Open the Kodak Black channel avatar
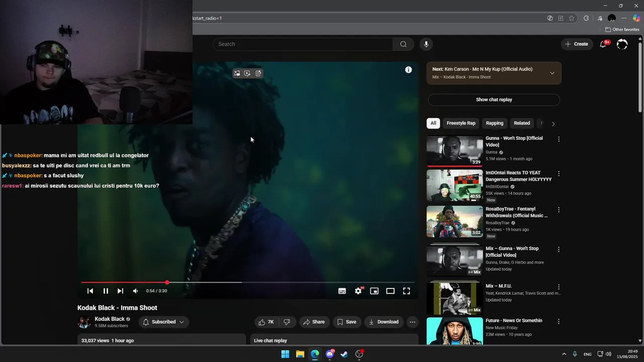Screen dimensions: 644x362 click(x=84, y=322)
